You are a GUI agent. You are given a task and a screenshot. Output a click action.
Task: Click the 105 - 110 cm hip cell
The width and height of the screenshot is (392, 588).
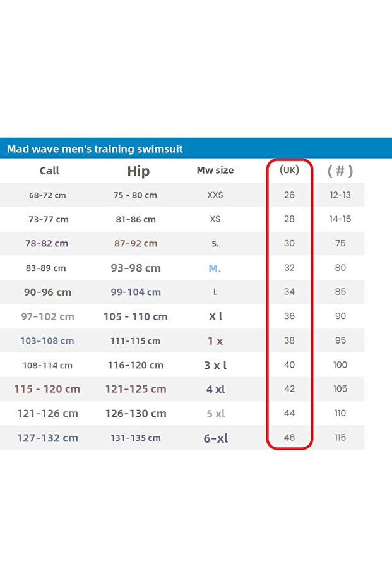pyautogui.click(x=136, y=316)
